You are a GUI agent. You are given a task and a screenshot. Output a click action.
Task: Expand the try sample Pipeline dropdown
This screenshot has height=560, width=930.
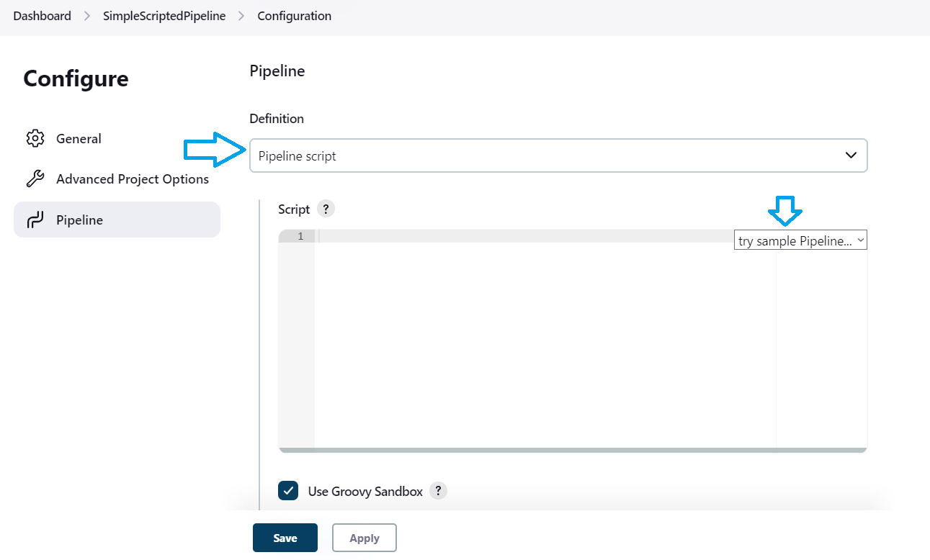tap(800, 240)
